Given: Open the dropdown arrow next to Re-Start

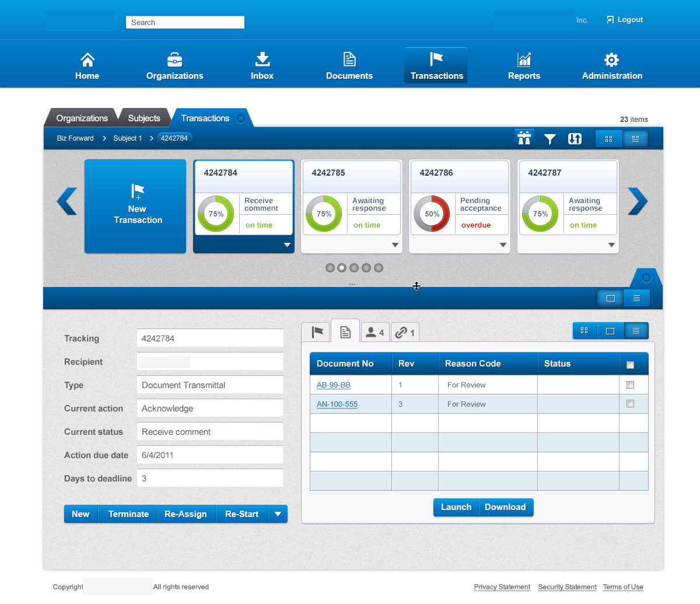Looking at the screenshot, I should point(278,514).
